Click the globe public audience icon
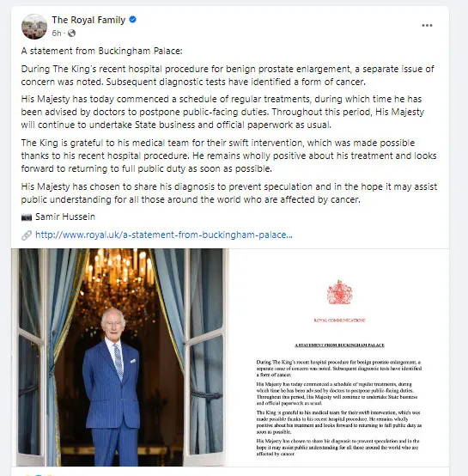Screen dimensions: 468x476 tap(71, 34)
